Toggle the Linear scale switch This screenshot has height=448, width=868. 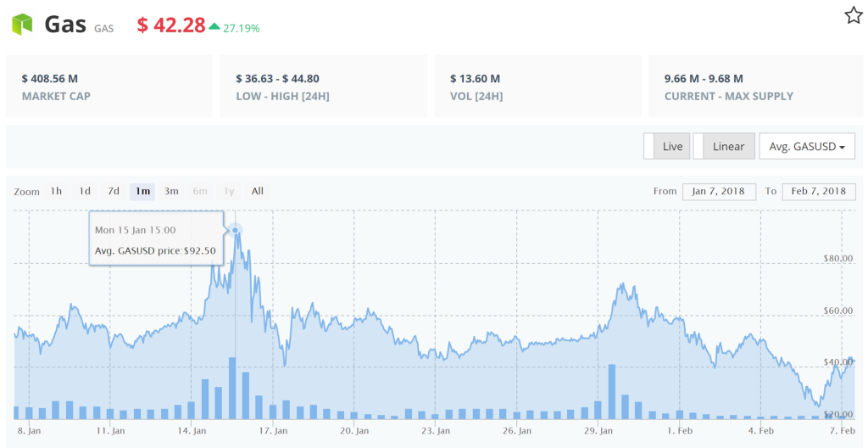721,146
